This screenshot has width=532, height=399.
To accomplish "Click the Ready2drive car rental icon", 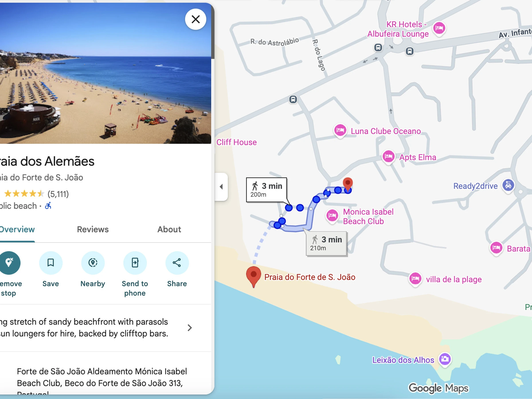I will tap(508, 186).
